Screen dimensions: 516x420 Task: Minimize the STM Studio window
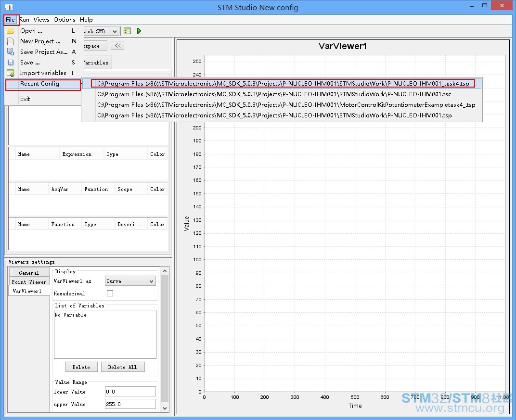(472, 6)
